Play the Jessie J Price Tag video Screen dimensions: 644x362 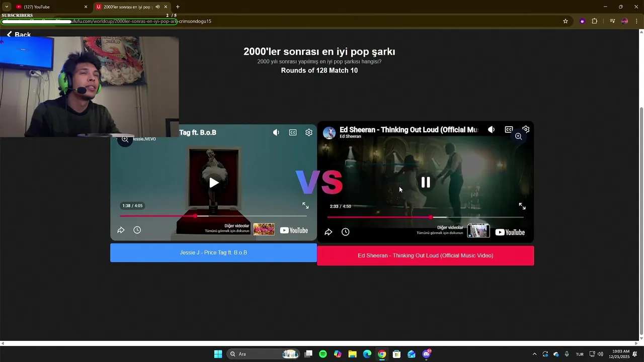pos(214,183)
